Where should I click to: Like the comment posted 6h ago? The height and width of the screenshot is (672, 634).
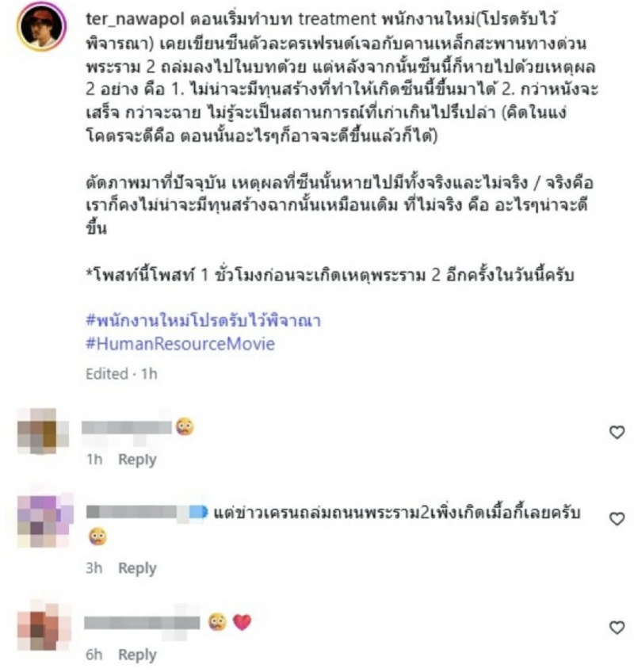pyautogui.click(x=617, y=628)
